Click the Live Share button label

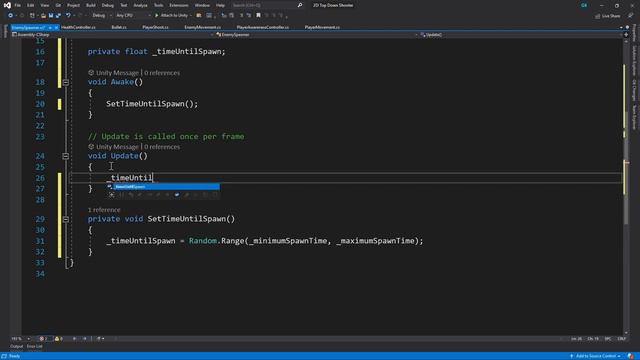pos(611,16)
